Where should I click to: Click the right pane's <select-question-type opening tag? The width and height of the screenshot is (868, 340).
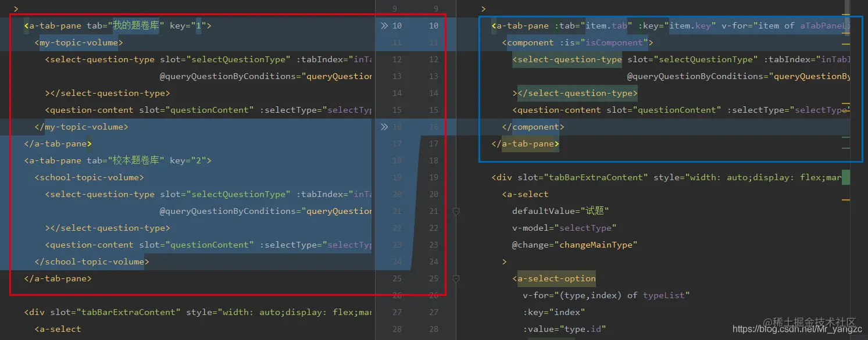pyautogui.click(x=567, y=59)
